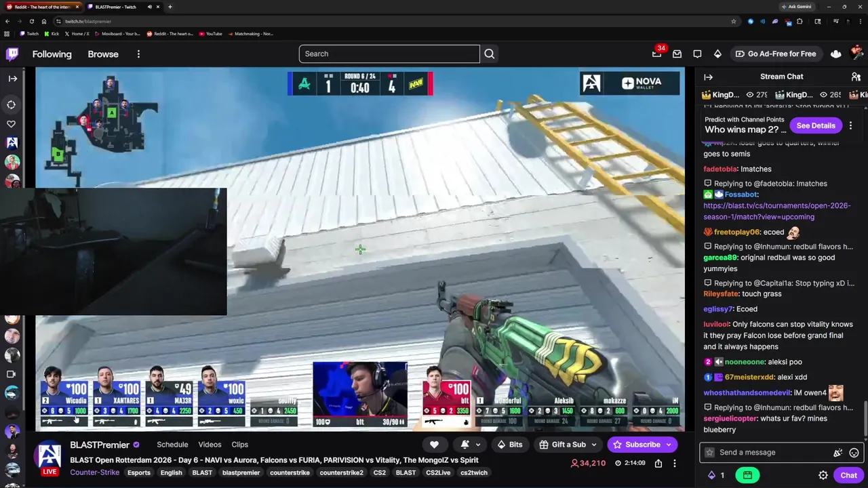Screen dimensions: 868x488
Task: Toggle the notification bell for BLASTPremier
Action: [465, 445]
